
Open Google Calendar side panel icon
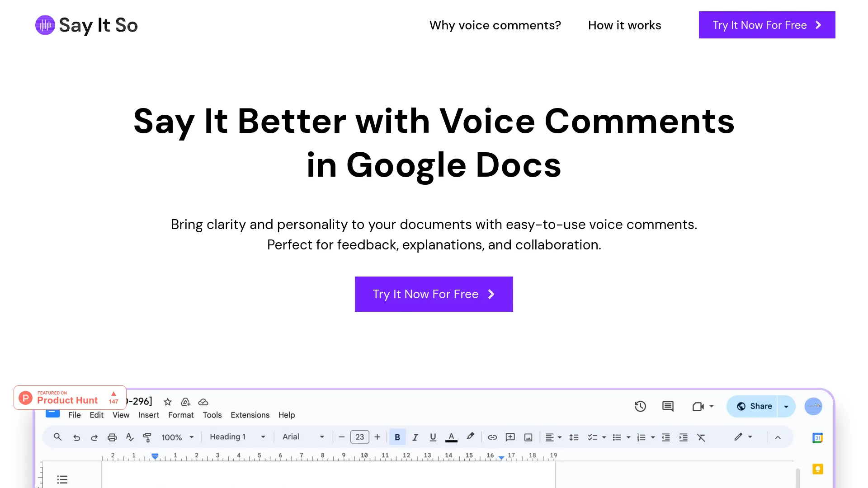point(817,438)
